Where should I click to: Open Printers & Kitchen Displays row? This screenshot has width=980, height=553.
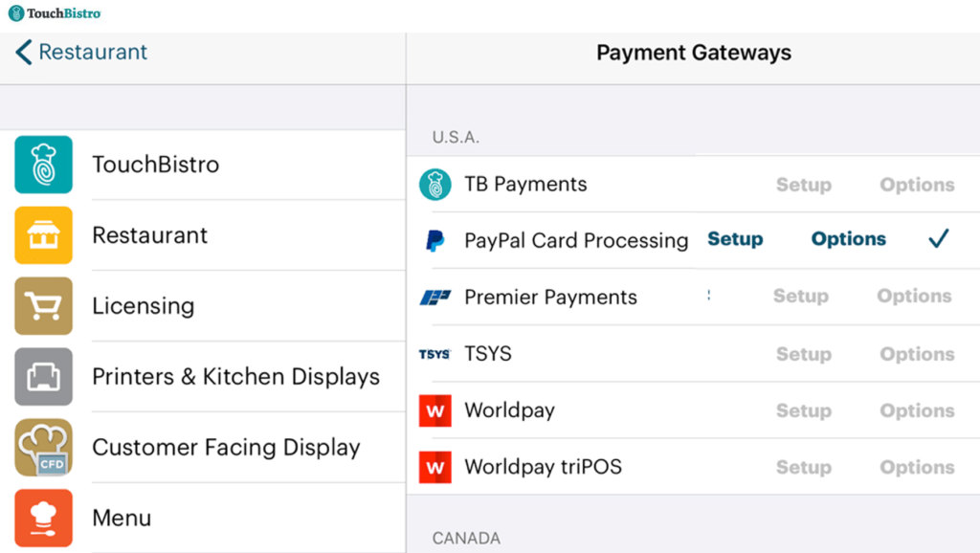click(x=203, y=376)
